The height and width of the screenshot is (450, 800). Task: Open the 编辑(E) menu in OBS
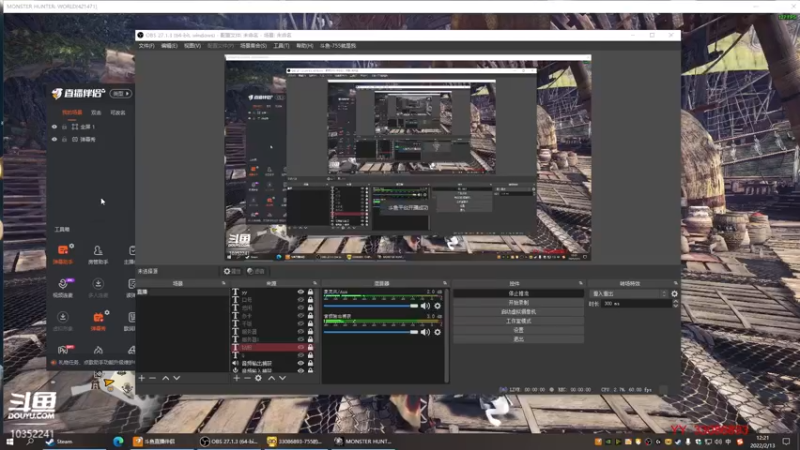169,46
